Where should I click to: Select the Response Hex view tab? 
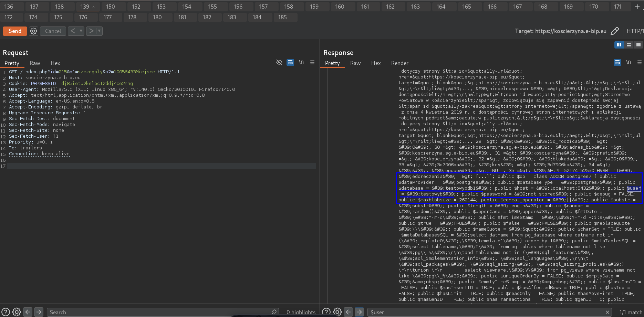coord(376,63)
